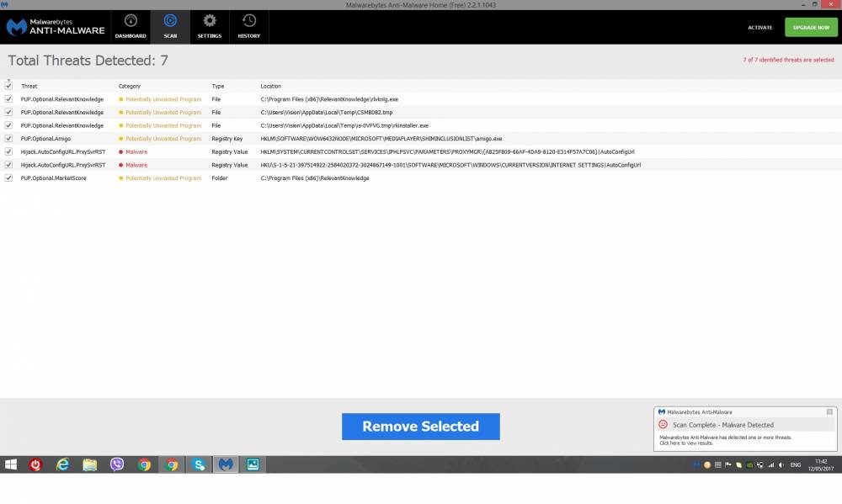Toggle the select-all threats checkbox
The height and width of the screenshot is (504, 842).
[8, 86]
